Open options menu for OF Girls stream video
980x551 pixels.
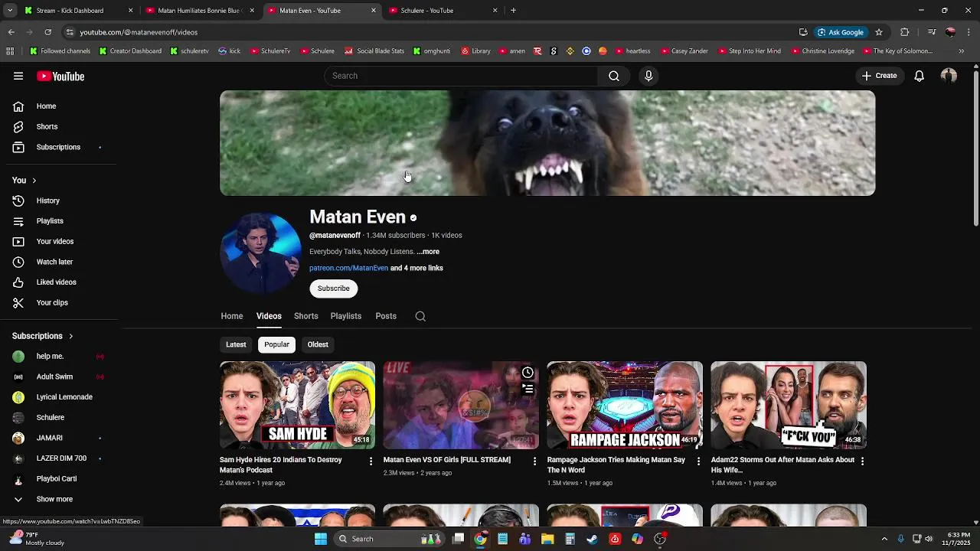point(535,461)
